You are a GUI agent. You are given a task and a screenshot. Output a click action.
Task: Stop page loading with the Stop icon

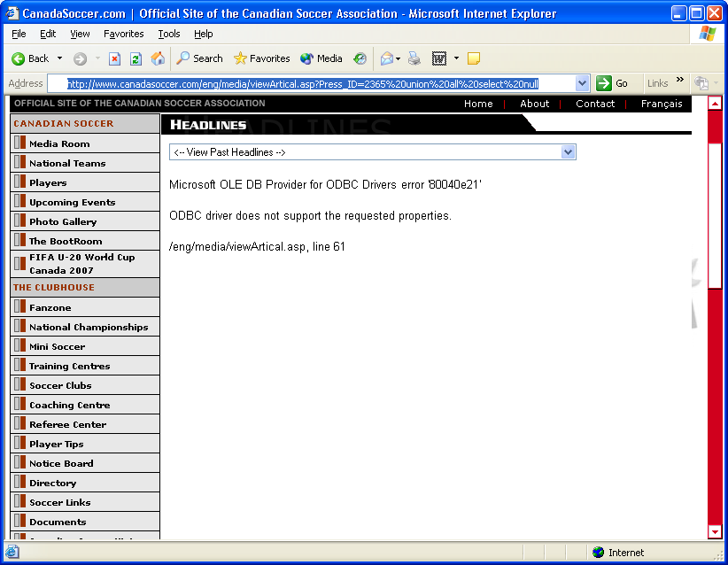pos(114,58)
